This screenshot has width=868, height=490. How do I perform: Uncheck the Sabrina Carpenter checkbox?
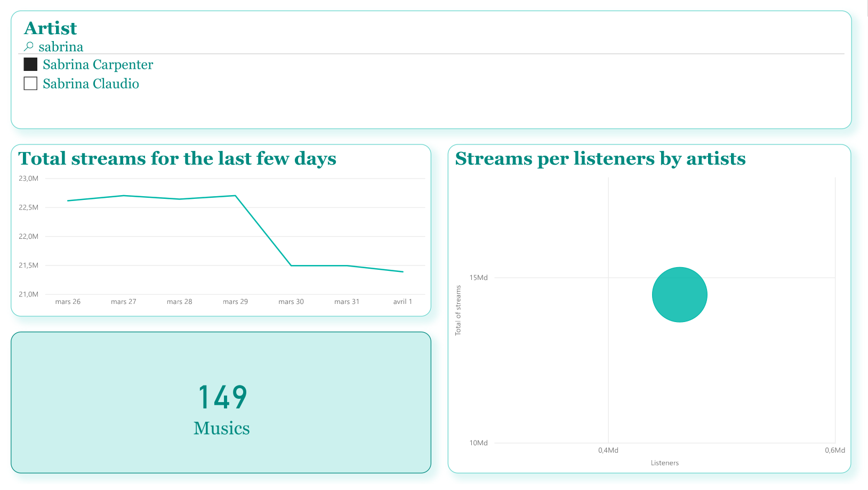(x=30, y=65)
